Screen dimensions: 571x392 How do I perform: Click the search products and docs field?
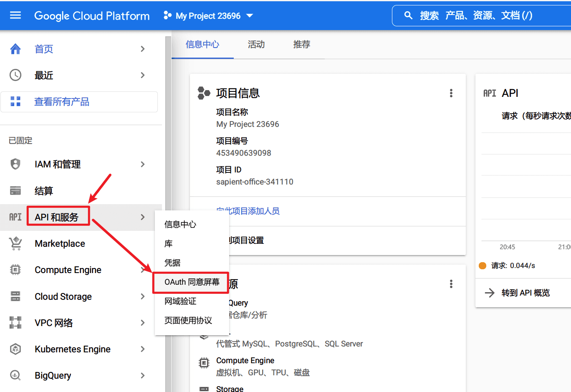tap(482, 15)
